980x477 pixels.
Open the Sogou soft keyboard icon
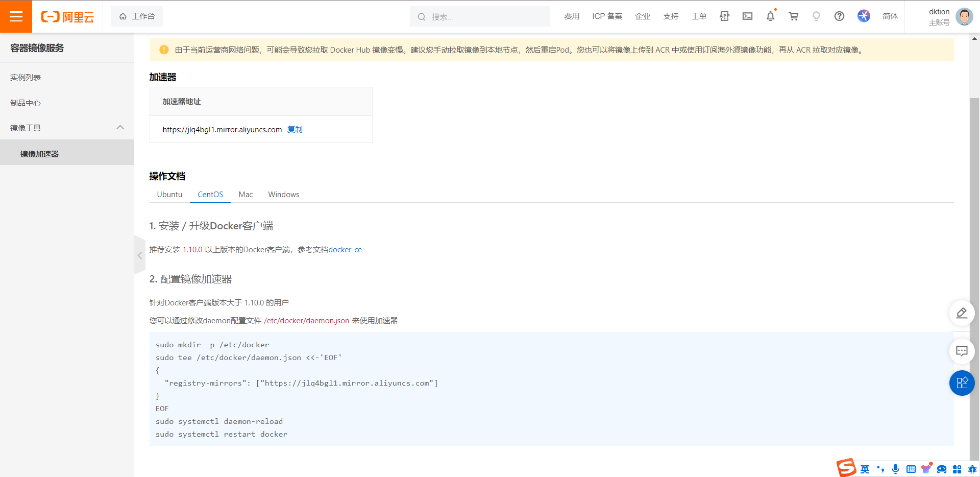(x=911, y=469)
